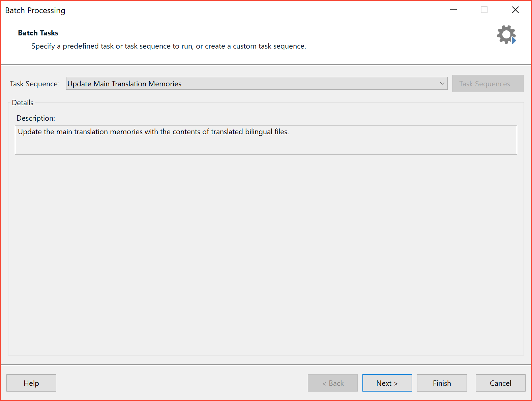Image resolution: width=532 pixels, height=401 pixels.
Task: Click the empty area of the Details panel
Action: click(x=266, y=253)
